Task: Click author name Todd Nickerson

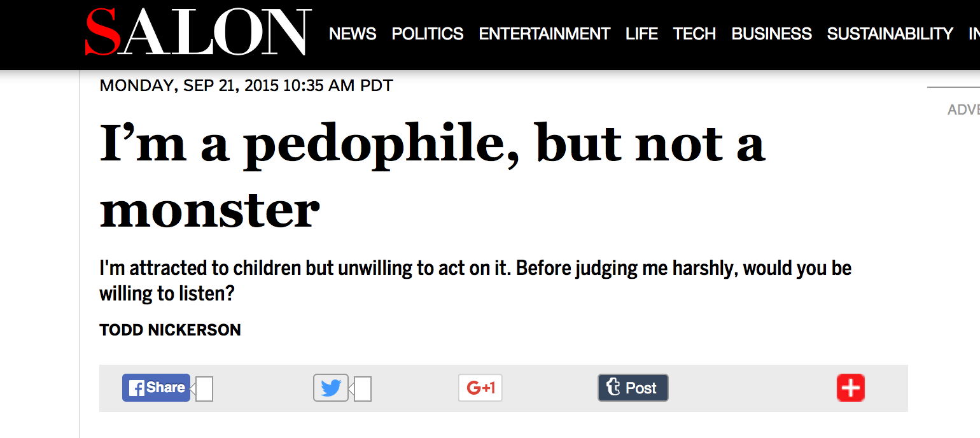Action: pos(171,330)
